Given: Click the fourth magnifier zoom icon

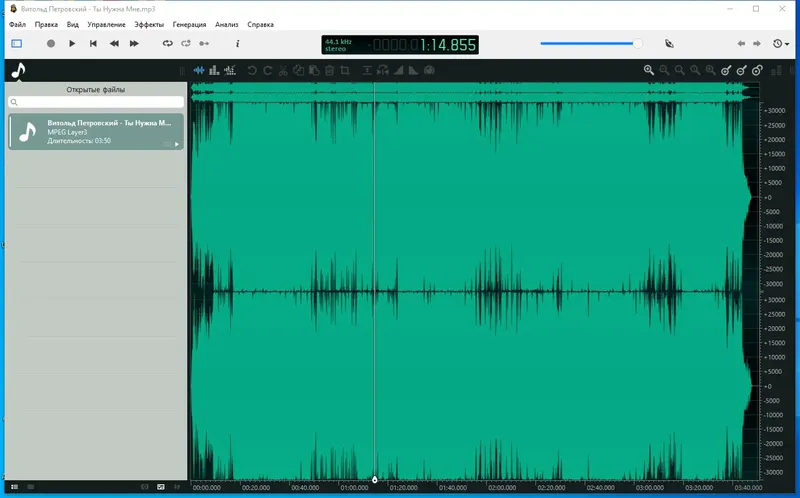Looking at the screenshot, I should [x=695, y=70].
